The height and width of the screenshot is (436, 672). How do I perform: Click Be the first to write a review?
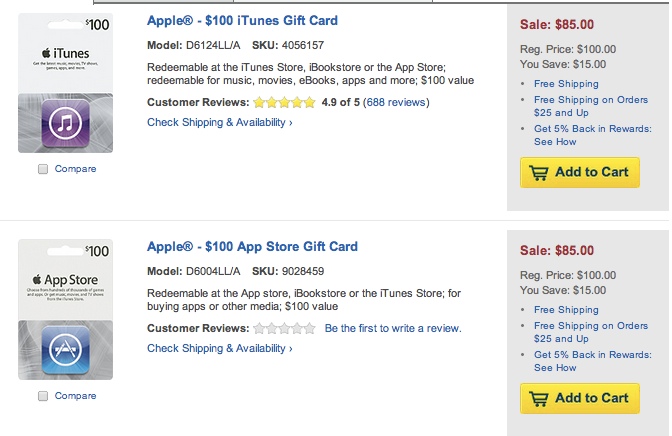point(393,328)
